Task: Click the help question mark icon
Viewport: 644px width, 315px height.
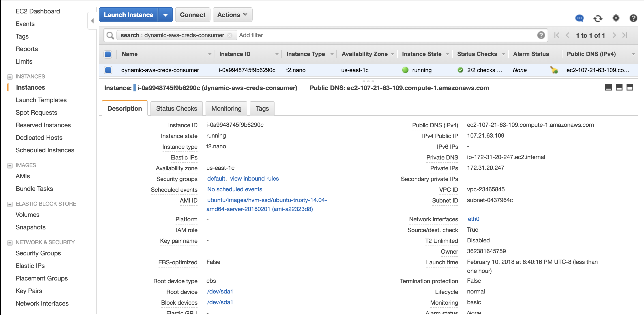Action: (633, 18)
